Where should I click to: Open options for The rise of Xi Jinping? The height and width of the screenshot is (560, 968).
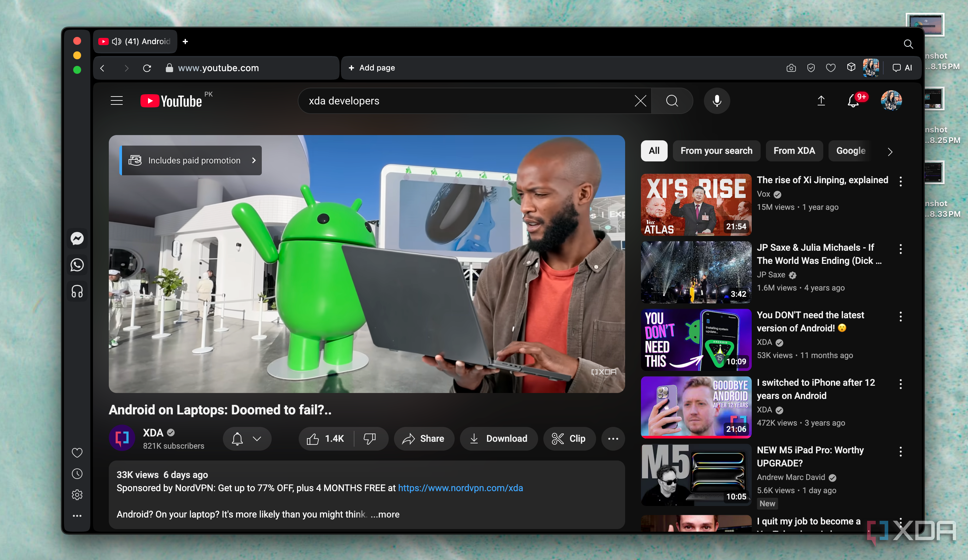click(900, 182)
